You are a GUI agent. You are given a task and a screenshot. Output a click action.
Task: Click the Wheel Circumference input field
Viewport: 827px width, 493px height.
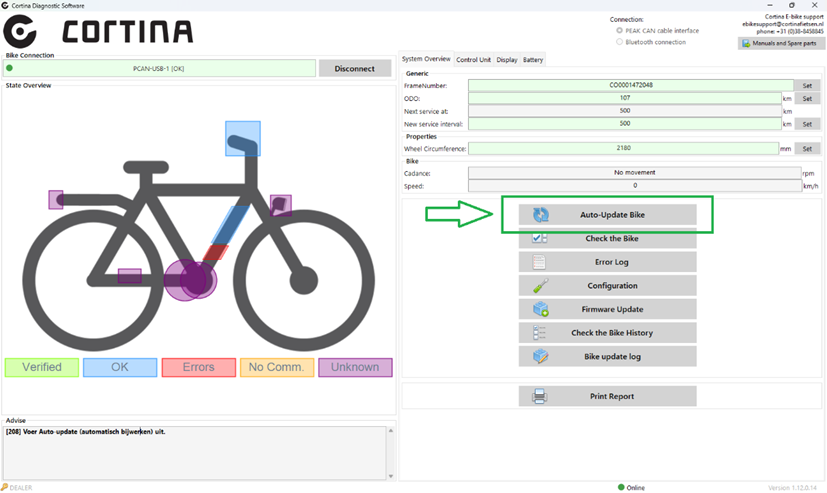pos(622,149)
